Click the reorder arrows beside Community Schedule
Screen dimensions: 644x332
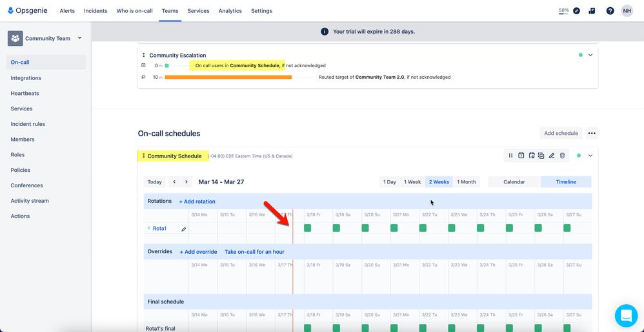(144, 156)
